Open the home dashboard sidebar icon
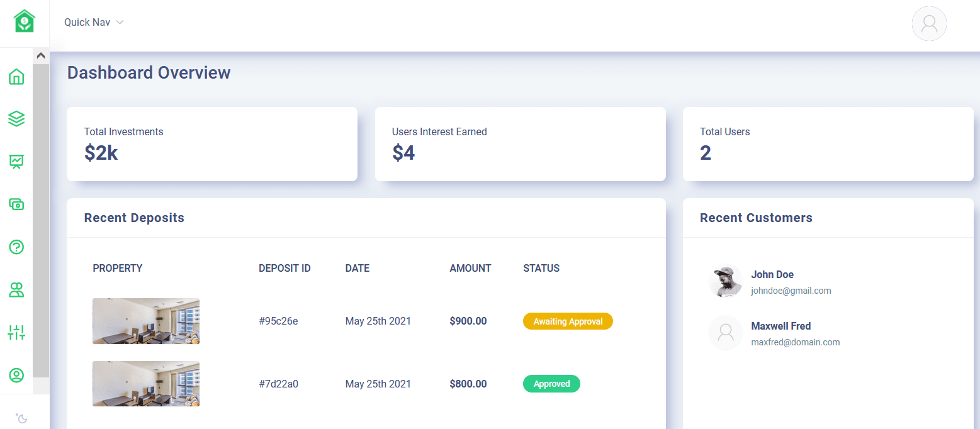 pyautogui.click(x=16, y=77)
